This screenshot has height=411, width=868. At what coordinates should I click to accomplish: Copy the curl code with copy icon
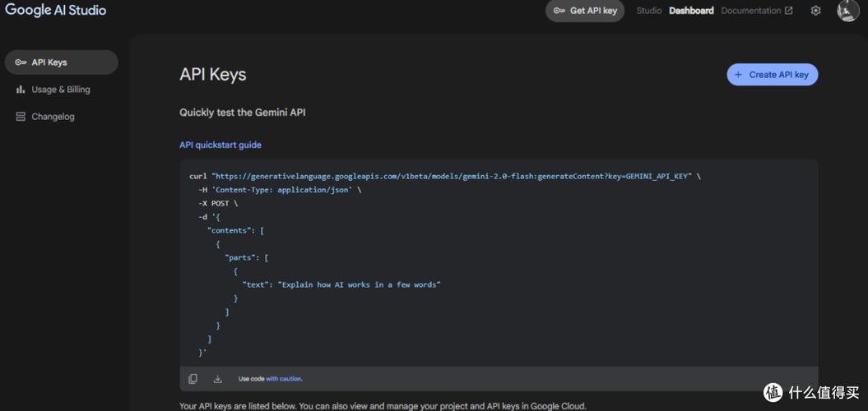tap(193, 379)
